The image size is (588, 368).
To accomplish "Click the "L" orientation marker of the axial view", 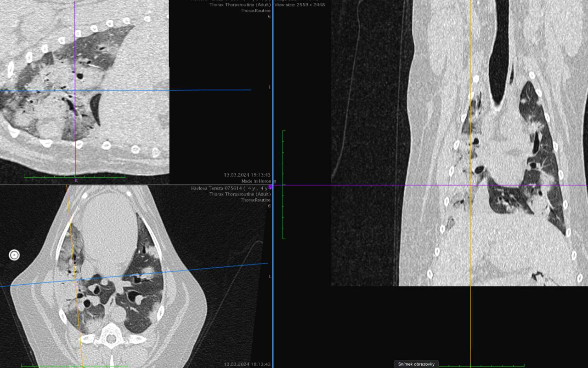I will [x=270, y=276].
